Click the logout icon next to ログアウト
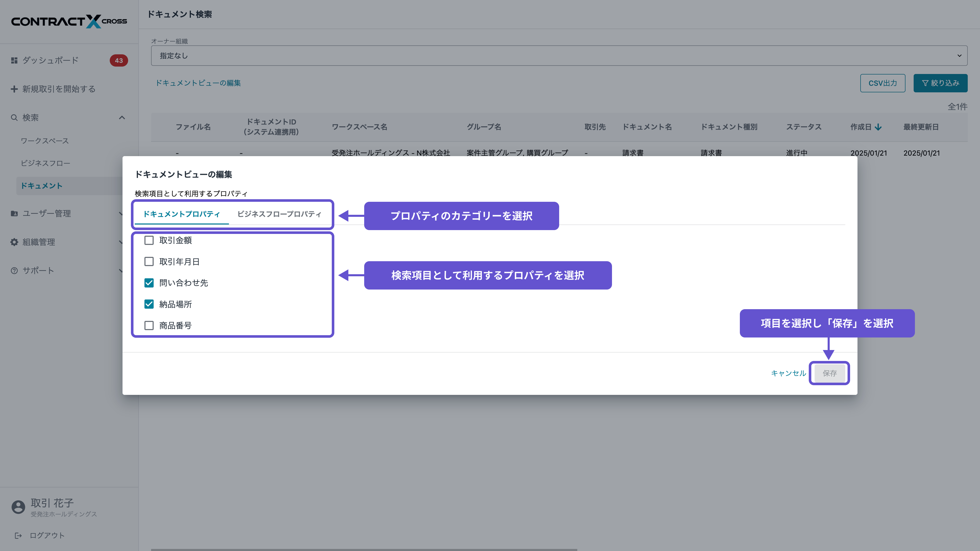980x551 pixels. (x=18, y=535)
